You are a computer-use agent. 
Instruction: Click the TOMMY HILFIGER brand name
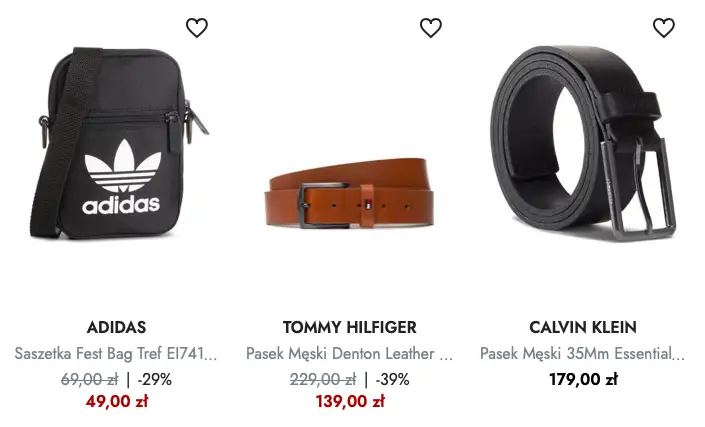[350, 327]
